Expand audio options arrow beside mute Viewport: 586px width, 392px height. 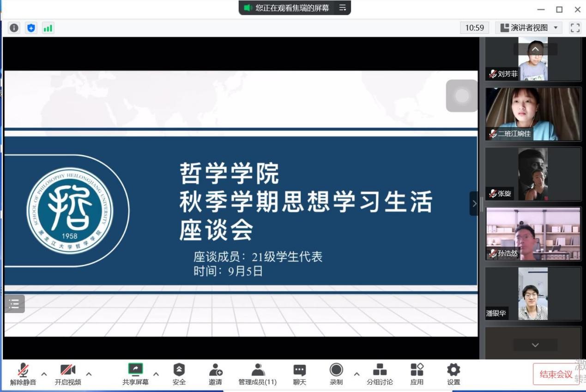[x=44, y=374]
